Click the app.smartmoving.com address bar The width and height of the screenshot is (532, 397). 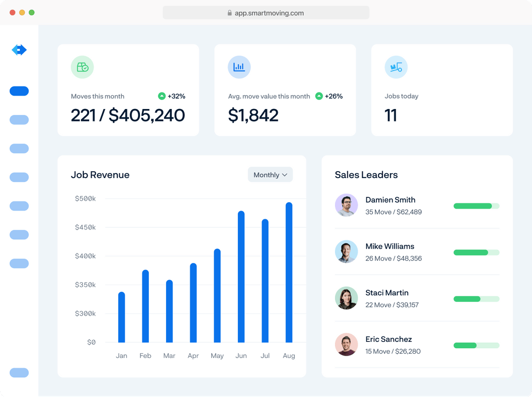pos(266,12)
